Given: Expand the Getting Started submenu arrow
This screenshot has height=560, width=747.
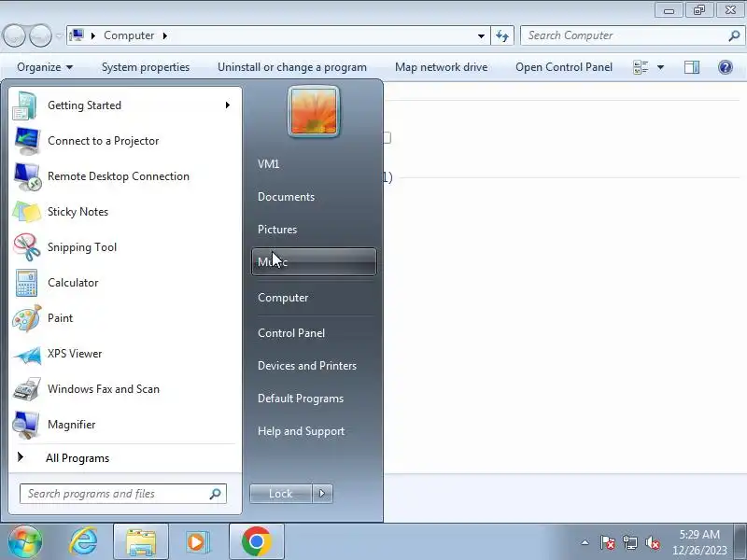Looking at the screenshot, I should [x=228, y=105].
